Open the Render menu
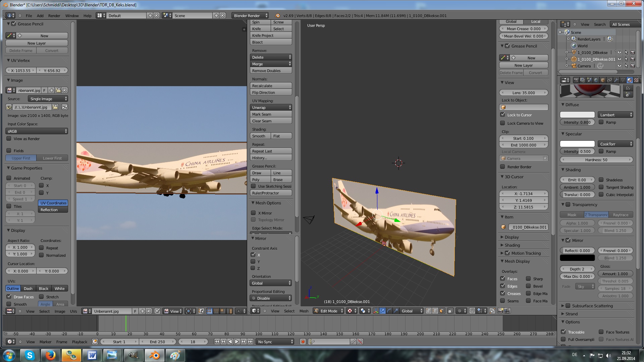Image resolution: width=644 pixels, height=362 pixels. 54,16
